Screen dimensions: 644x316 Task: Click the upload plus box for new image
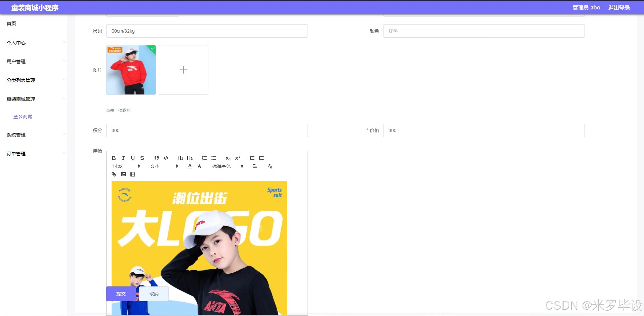point(184,70)
